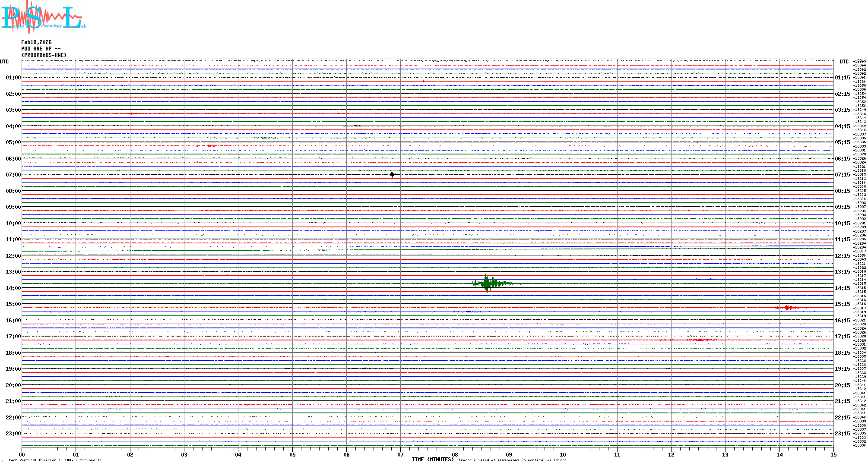This screenshot has width=868, height=466.
Task: Click minute 15 on the bottom axis
Action: coord(833,454)
